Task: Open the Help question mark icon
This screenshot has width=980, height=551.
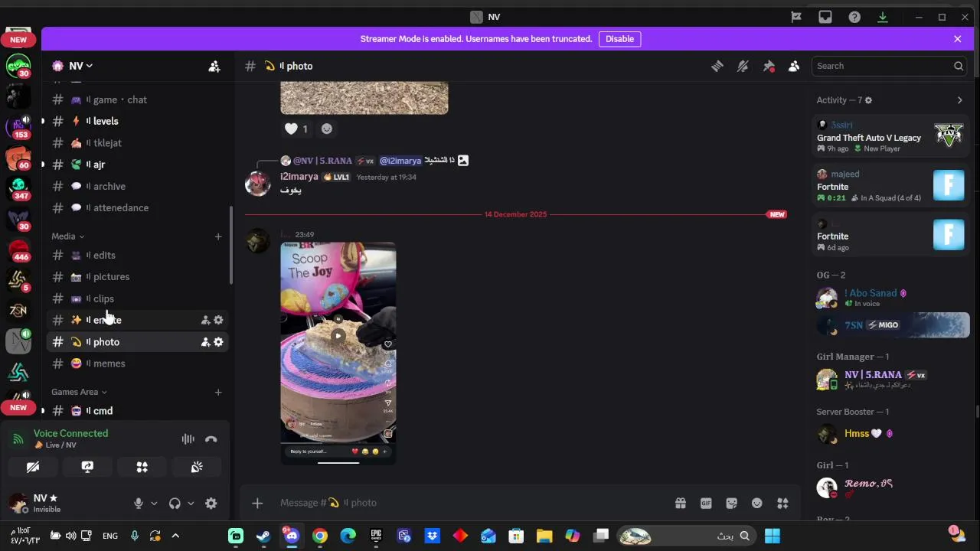Action: coord(854,17)
